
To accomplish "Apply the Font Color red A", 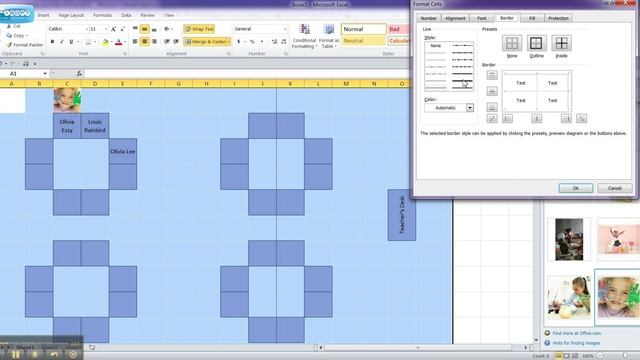I will click(119, 42).
